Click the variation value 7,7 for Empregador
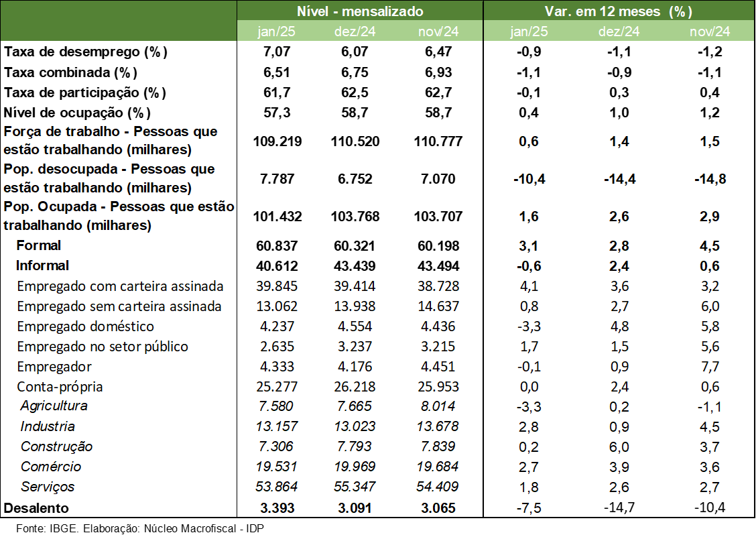756x539 pixels. pyautogui.click(x=710, y=367)
